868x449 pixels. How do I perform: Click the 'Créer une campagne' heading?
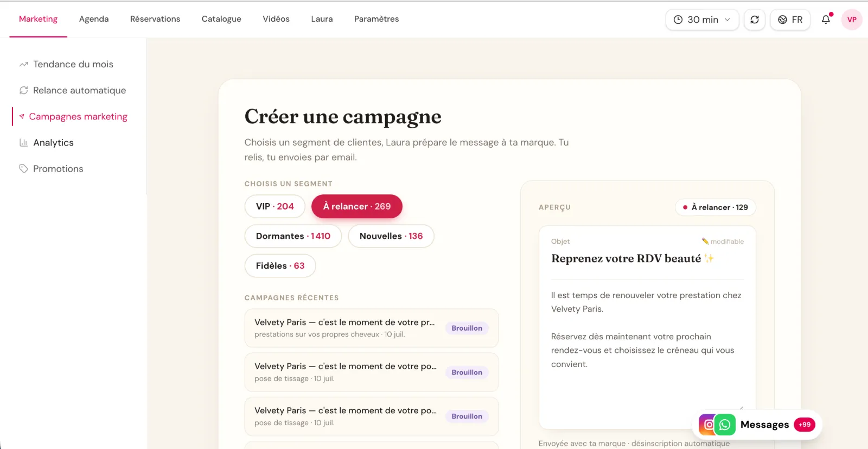[343, 117]
